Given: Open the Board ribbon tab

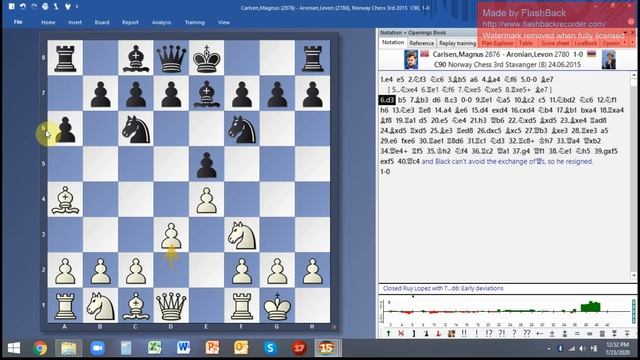Looking at the screenshot, I should click(102, 22).
